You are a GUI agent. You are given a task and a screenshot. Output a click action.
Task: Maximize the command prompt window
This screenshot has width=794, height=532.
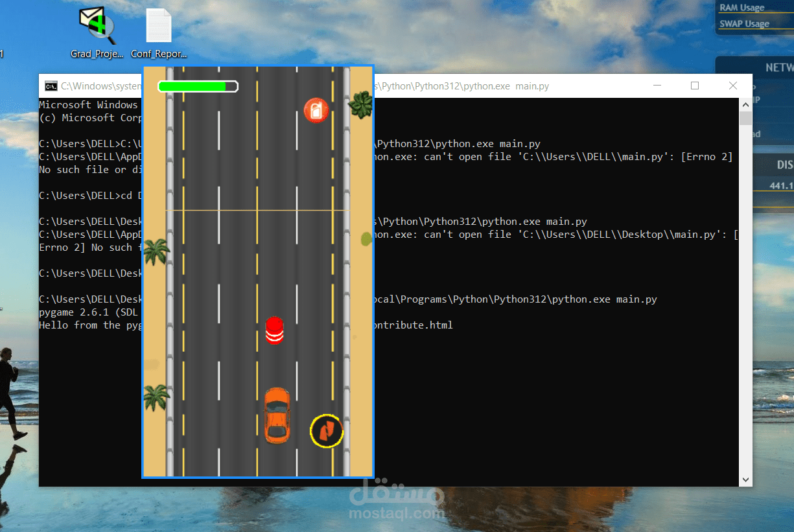coord(695,86)
